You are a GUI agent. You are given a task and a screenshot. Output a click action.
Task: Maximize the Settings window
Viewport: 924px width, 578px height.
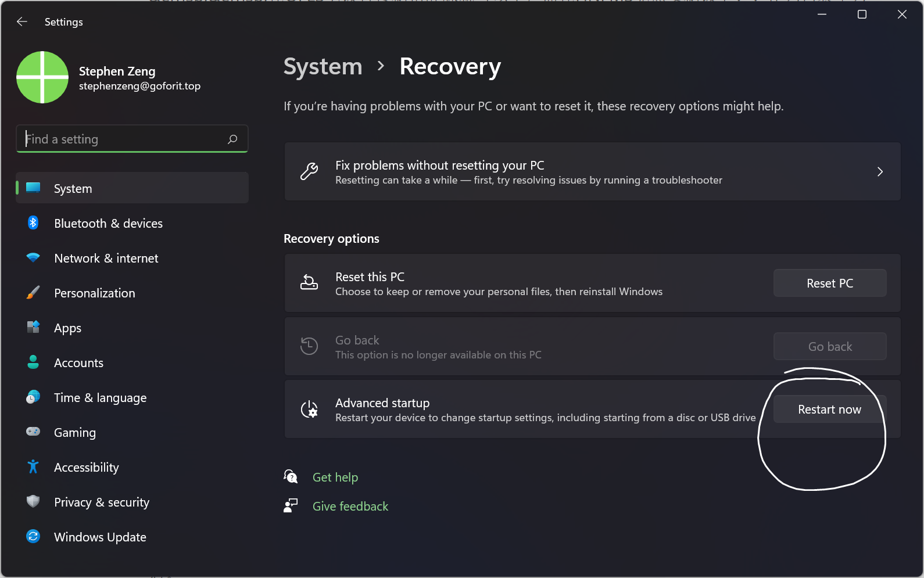tap(862, 15)
